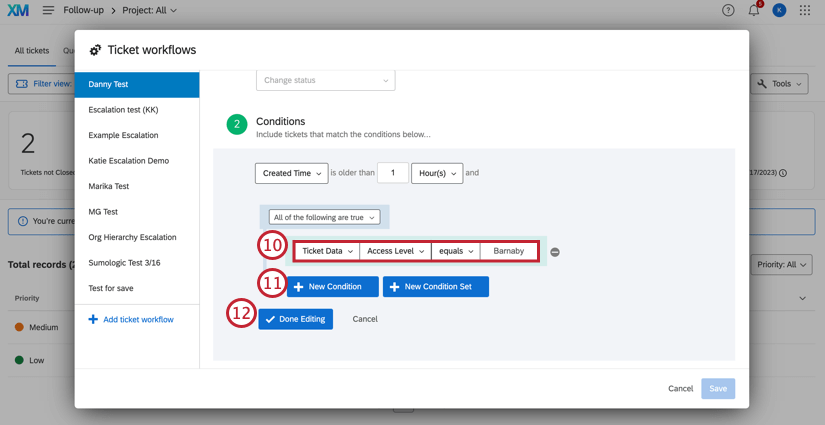
Task: Click the Done Editing button
Action: (296, 319)
